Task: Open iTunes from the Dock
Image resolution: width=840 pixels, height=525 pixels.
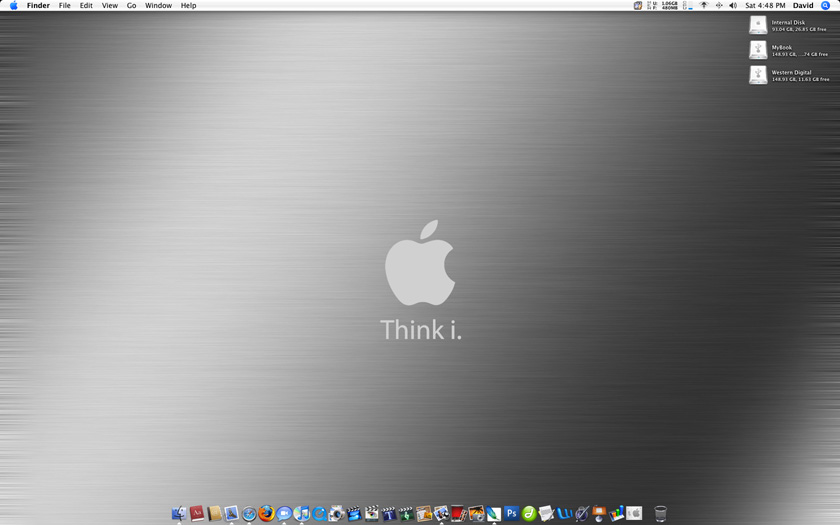Action: [302, 514]
